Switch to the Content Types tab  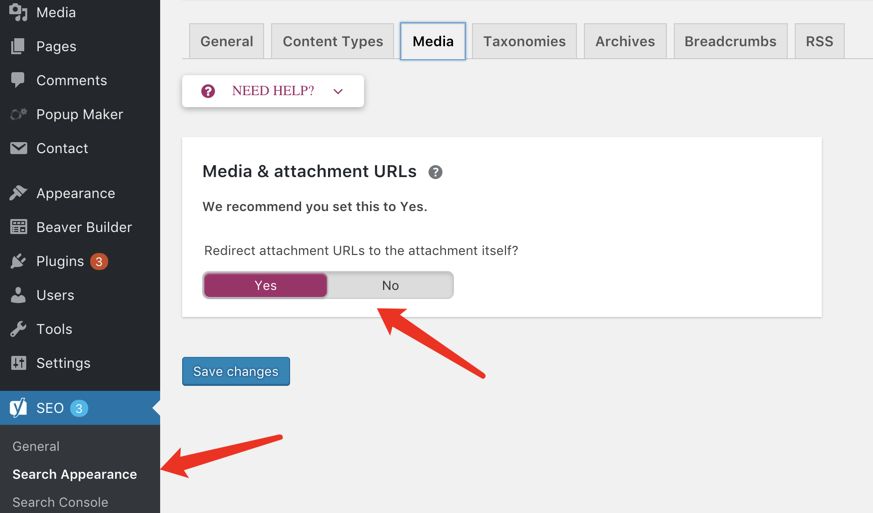333,41
